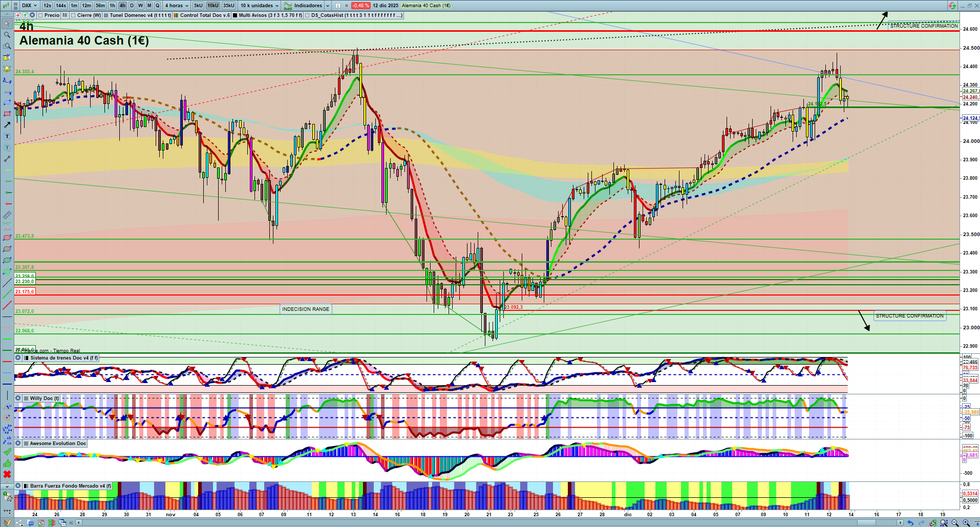
Task: Click the Tunel Domenec v4 color swatch
Action: 106,15
